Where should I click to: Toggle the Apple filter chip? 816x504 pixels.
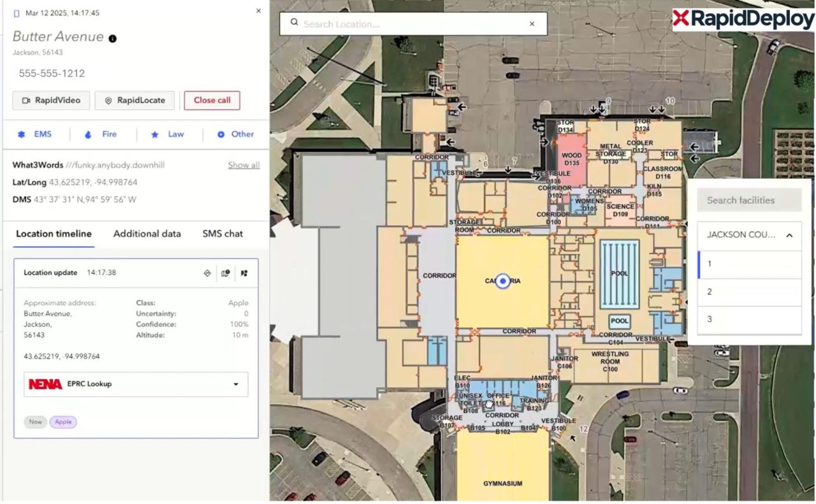coord(63,422)
